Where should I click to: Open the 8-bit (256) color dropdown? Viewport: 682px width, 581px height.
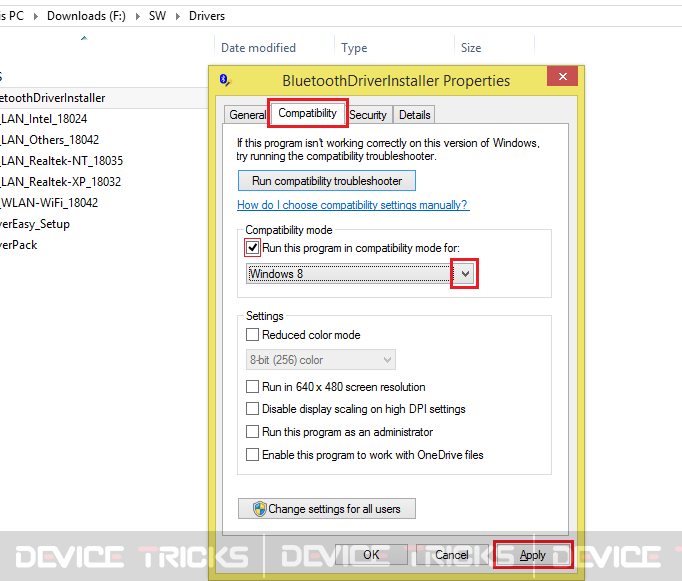(x=321, y=360)
